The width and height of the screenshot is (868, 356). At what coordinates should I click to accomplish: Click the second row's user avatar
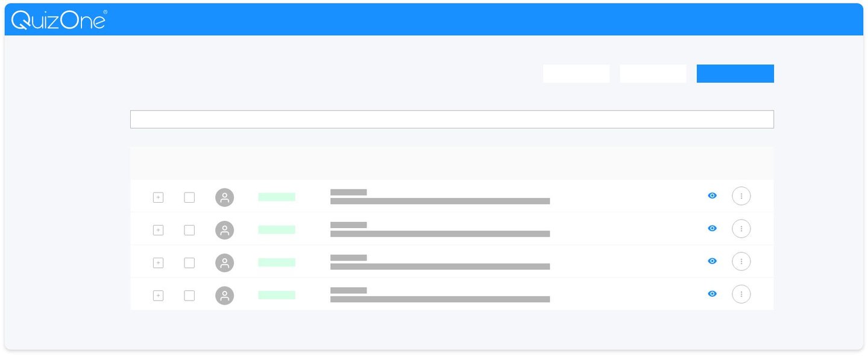(x=225, y=230)
